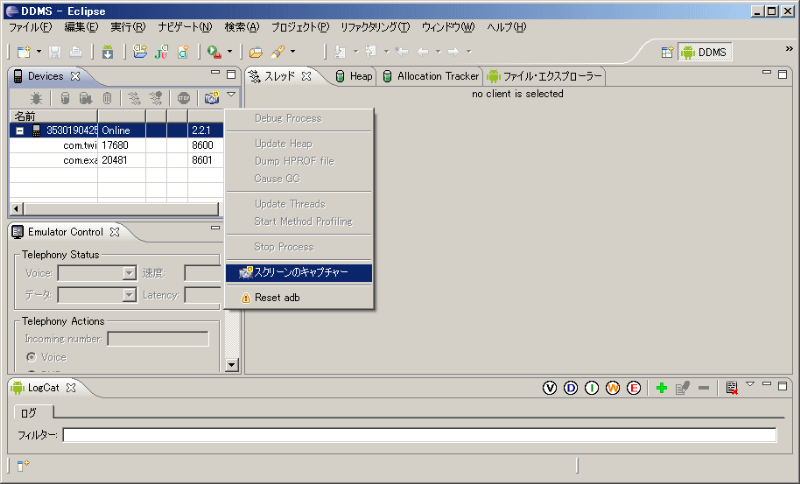This screenshot has width=800, height=484.
Task: Click the forward arrow navigation icon
Action: click(x=453, y=52)
